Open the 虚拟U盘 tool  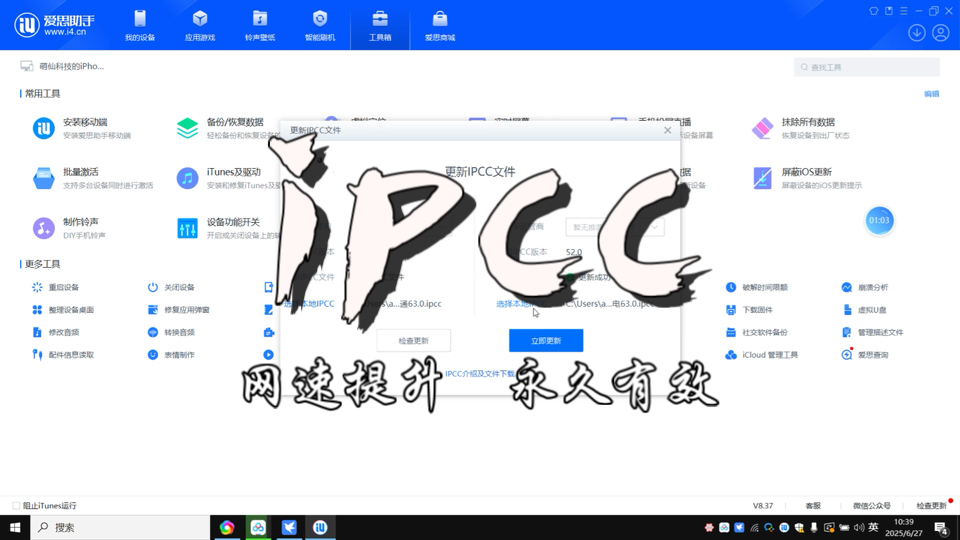[x=864, y=310]
